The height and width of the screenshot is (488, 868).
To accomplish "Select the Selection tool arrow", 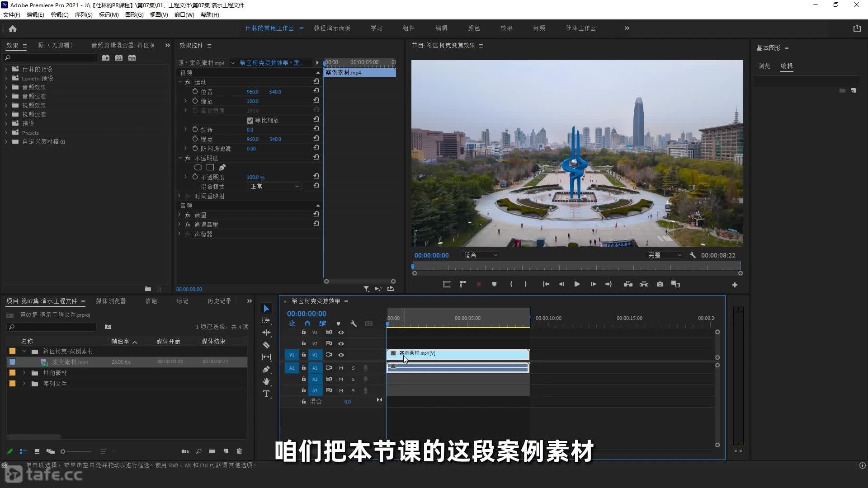I will click(266, 309).
